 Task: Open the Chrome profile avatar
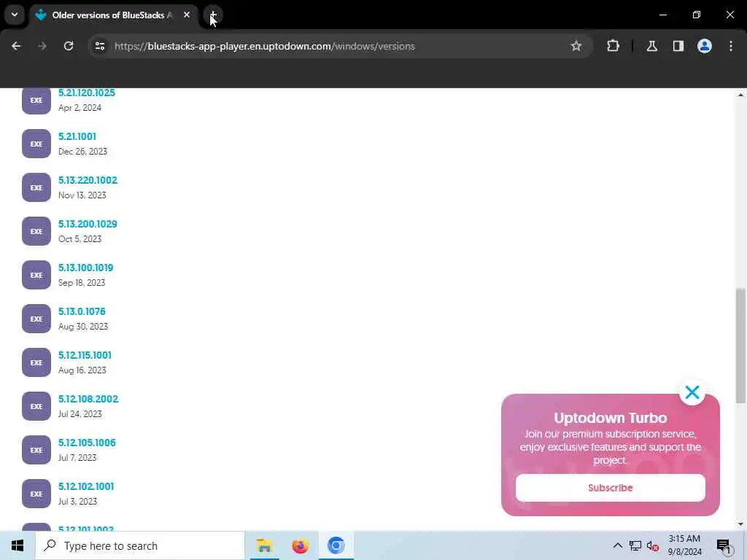705,46
